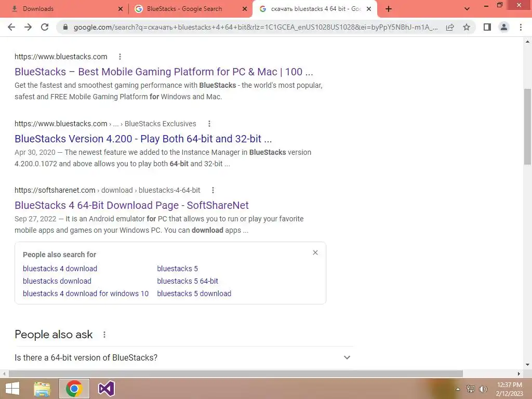Click the scroll right arrow

pos(518,374)
